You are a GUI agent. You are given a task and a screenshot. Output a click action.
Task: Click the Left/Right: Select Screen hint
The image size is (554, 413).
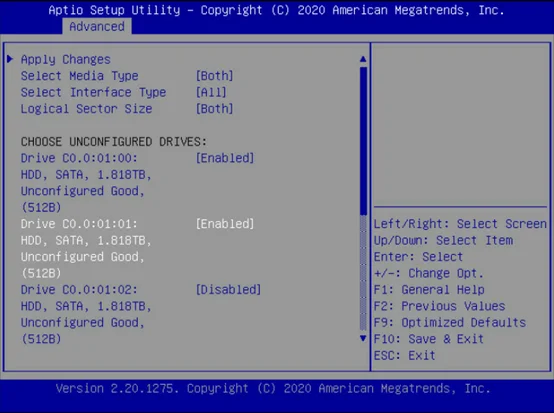click(460, 224)
